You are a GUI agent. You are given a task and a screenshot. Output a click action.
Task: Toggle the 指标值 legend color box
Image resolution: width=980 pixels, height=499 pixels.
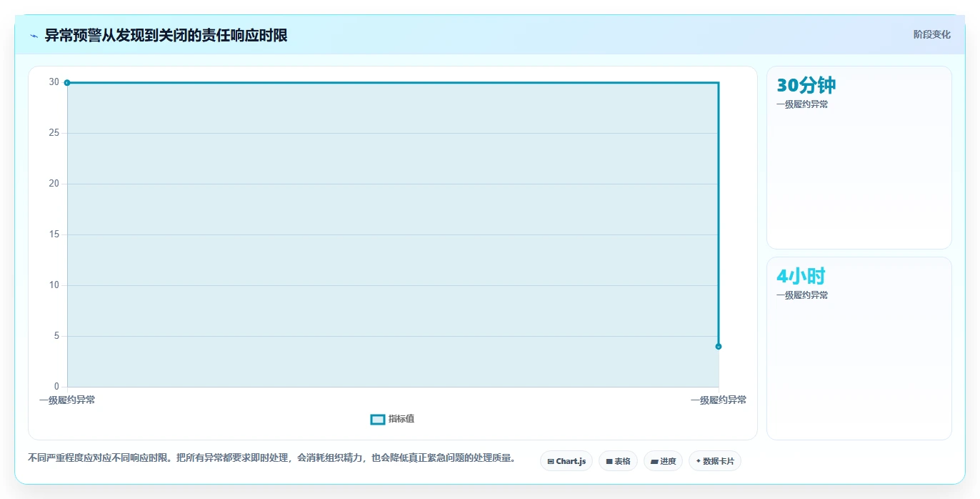(x=378, y=419)
